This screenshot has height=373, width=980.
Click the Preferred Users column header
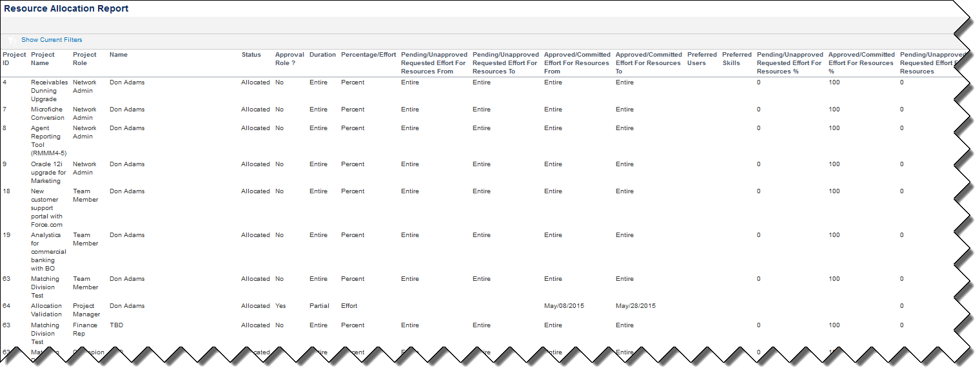[702, 59]
